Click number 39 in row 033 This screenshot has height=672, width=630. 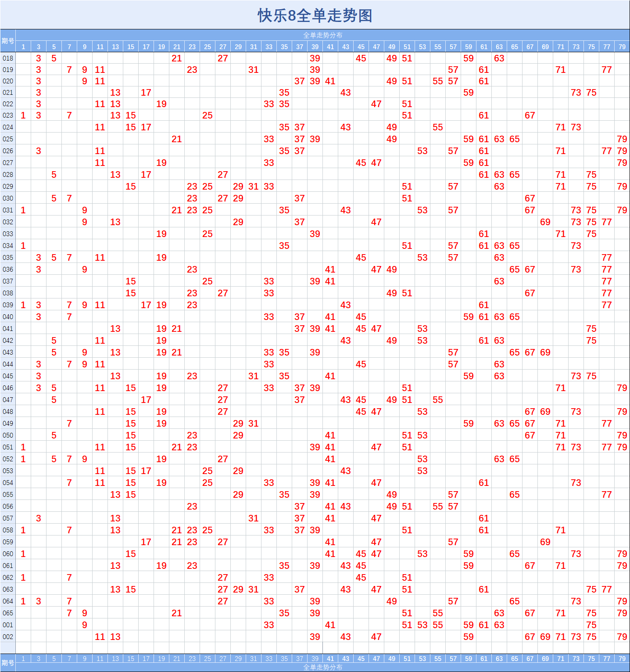tap(315, 234)
